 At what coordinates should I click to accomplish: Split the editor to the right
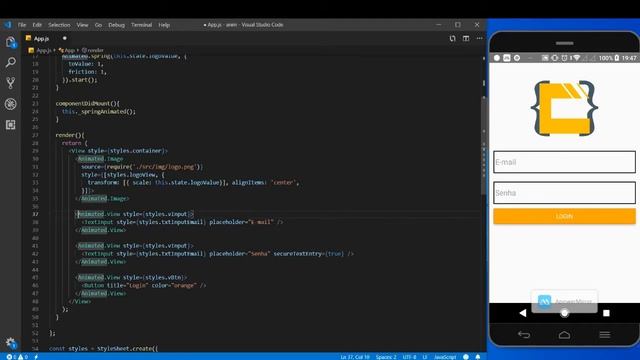(466, 38)
